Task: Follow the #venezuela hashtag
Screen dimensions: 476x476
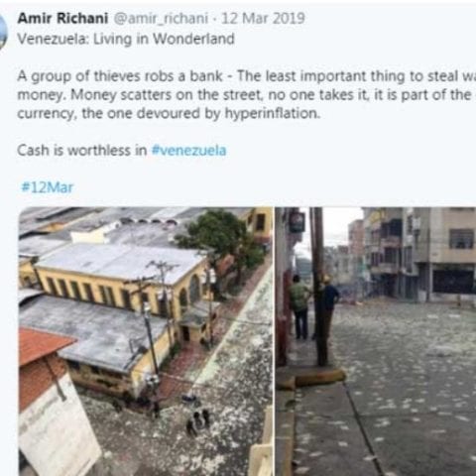Action: [189, 151]
